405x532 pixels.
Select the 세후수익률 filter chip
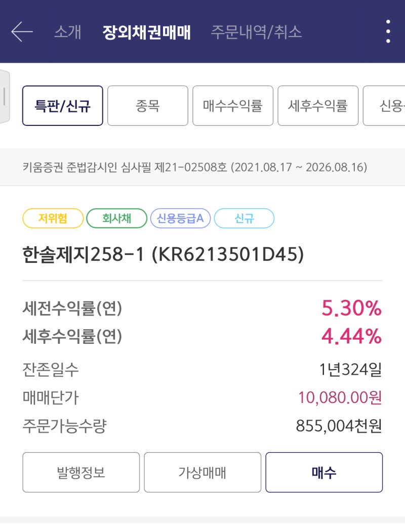point(318,106)
